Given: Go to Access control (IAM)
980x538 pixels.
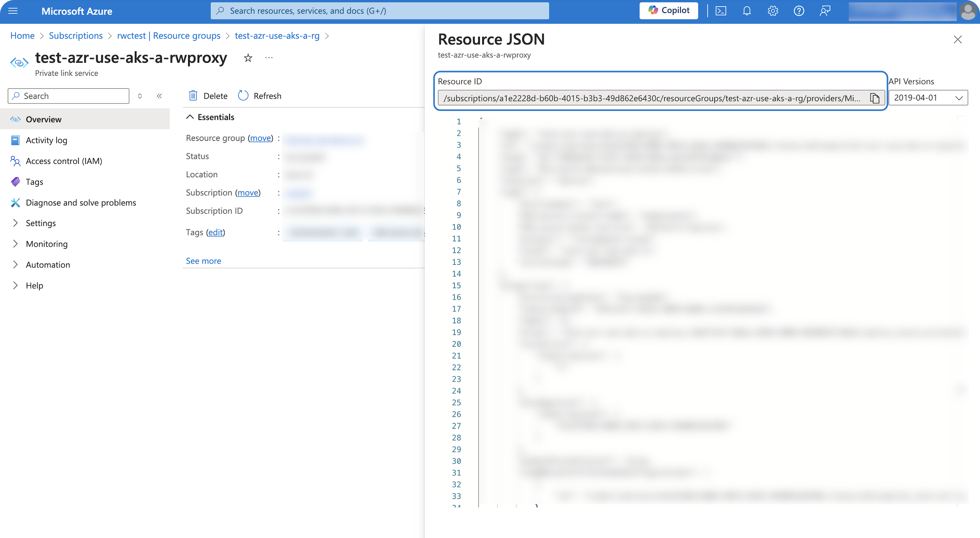Looking at the screenshot, I should [64, 161].
